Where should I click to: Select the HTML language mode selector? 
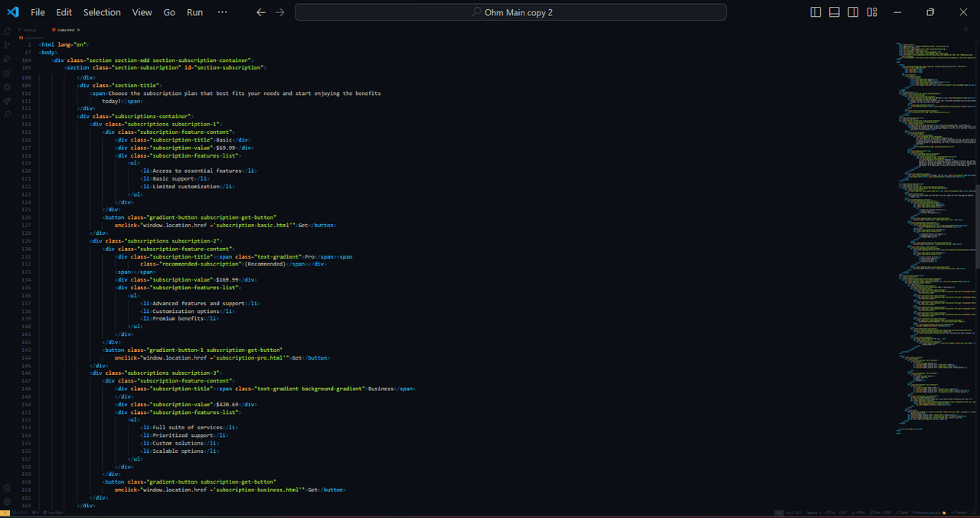tap(860, 513)
